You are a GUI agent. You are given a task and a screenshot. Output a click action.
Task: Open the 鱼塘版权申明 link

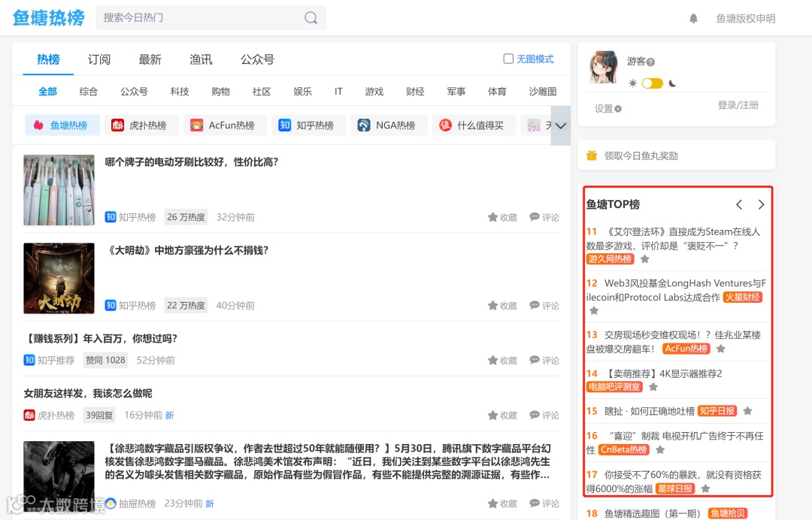(746, 19)
